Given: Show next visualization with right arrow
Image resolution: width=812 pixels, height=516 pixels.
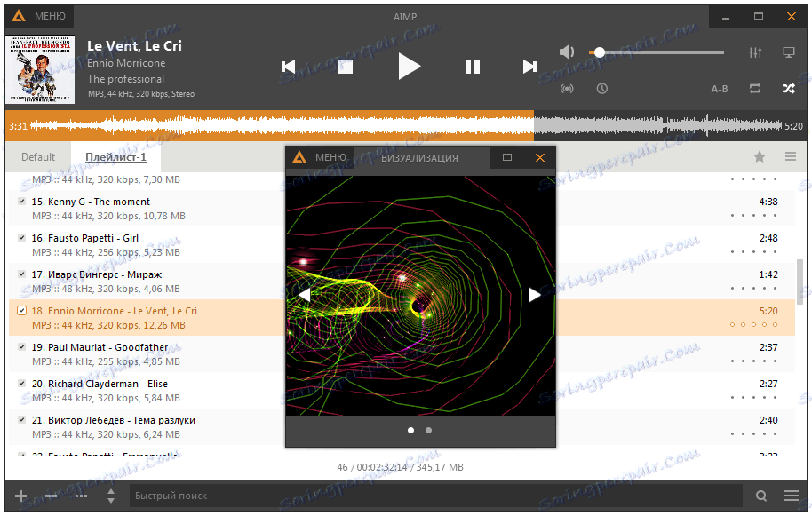Looking at the screenshot, I should pos(535,295).
